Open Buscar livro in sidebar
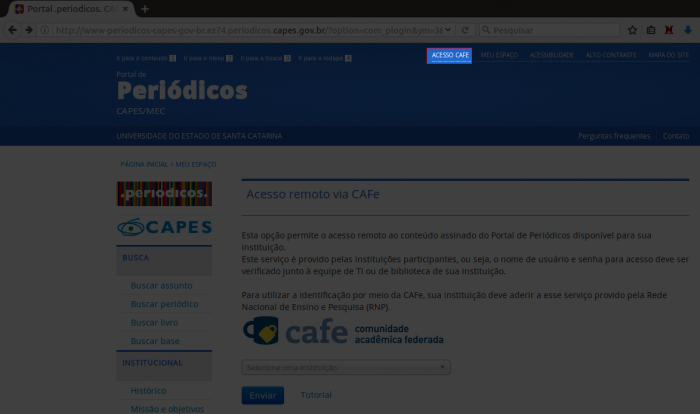This screenshot has height=414, width=700. [154, 322]
